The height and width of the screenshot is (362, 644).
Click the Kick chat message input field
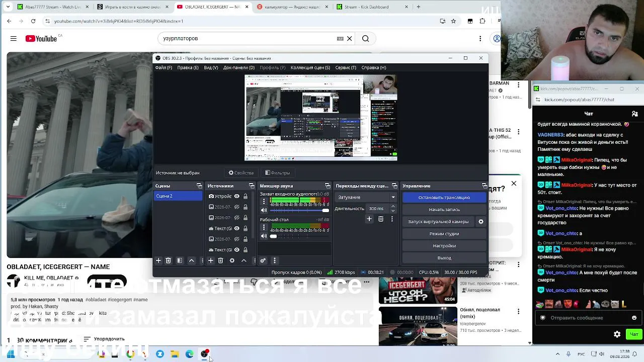click(x=589, y=318)
